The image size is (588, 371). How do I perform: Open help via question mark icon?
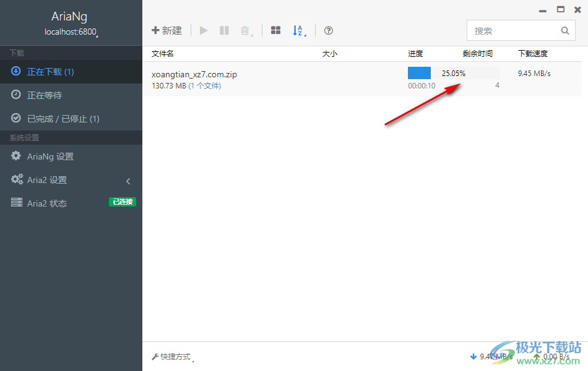tap(329, 30)
